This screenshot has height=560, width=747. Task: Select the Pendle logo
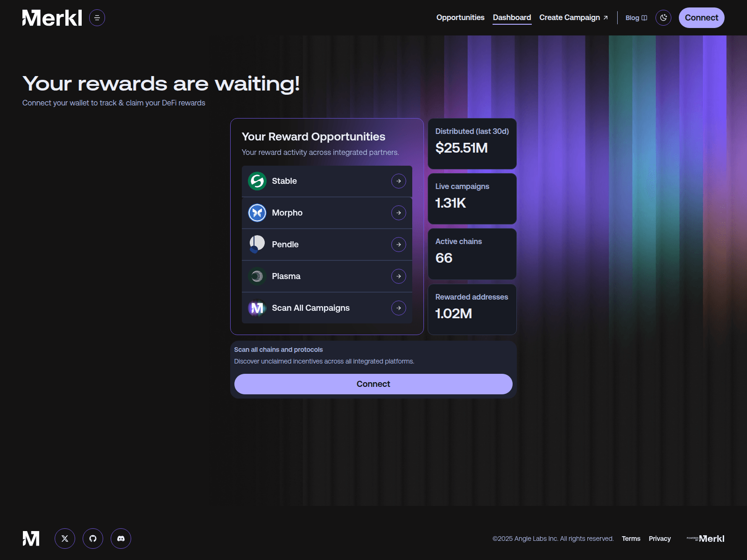pos(256,244)
